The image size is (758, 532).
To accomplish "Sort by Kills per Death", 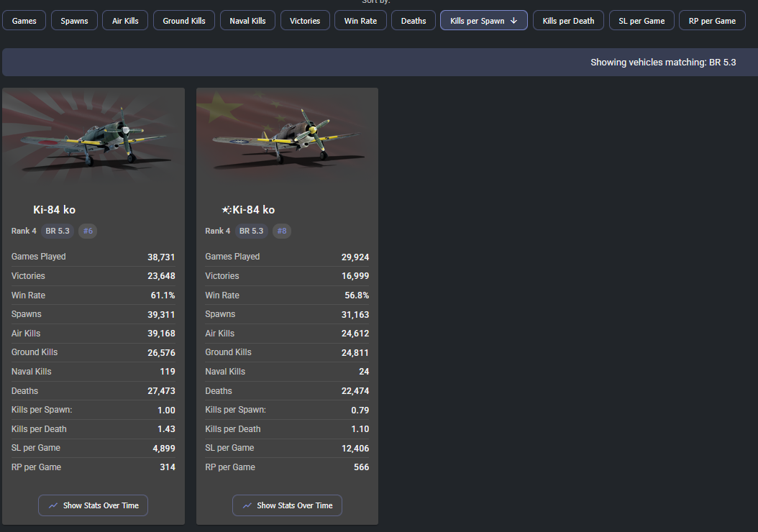I will coord(568,21).
